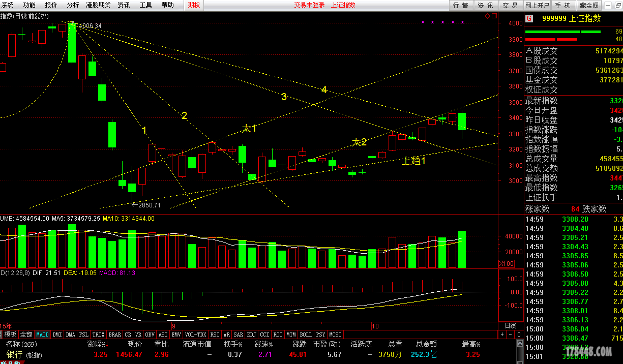
Task: Click the G badge beside 999999
Action: point(529,18)
